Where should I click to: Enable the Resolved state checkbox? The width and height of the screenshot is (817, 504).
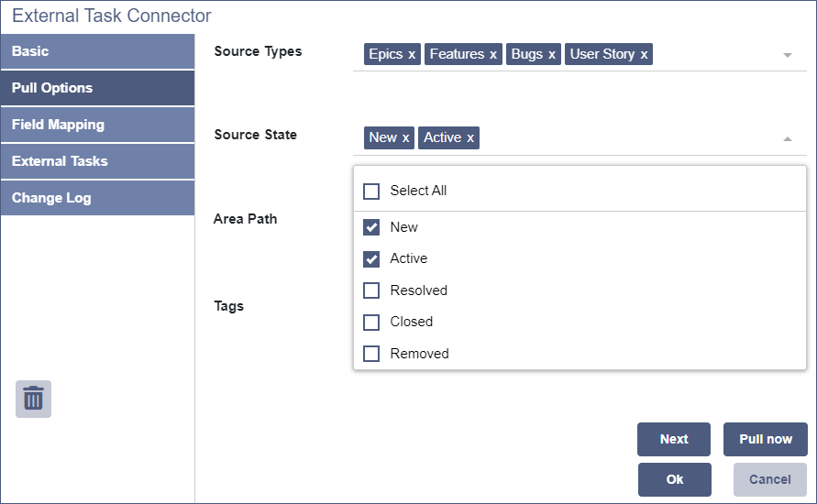tap(371, 290)
